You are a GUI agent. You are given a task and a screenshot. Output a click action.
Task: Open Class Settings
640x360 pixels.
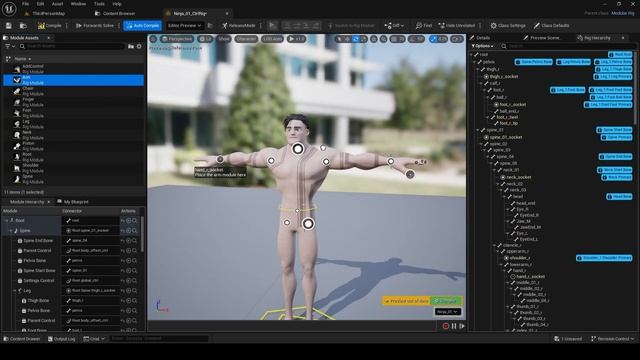[508, 26]
